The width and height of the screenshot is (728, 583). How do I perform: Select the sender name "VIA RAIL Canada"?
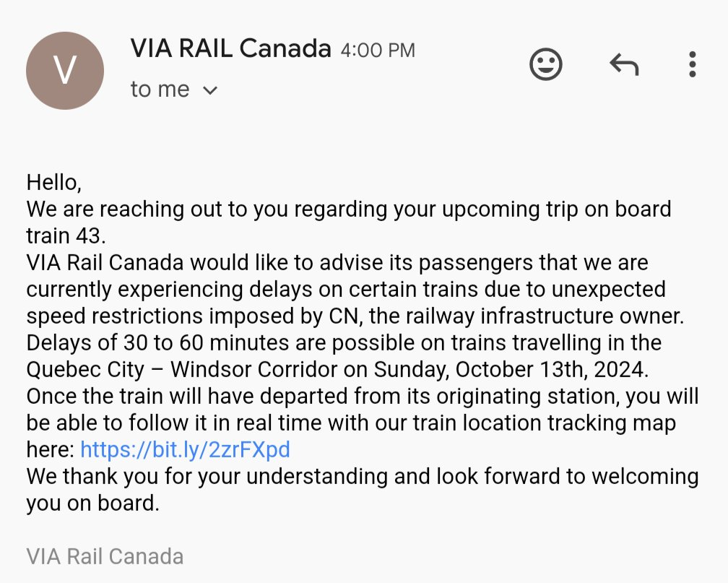230,49
